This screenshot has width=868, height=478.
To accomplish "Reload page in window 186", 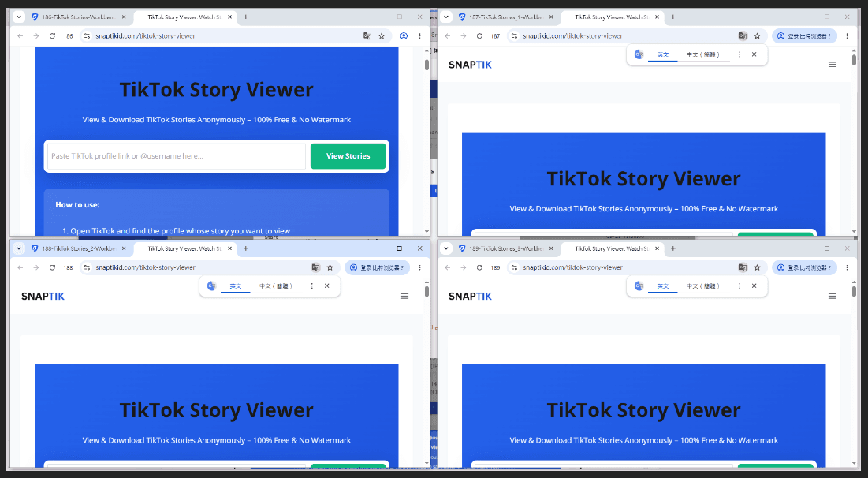I will [x=52, y=36].
